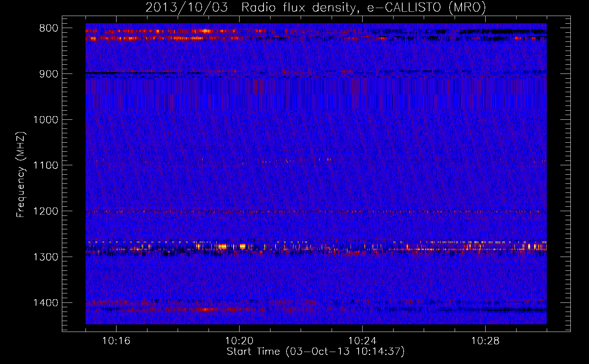Click the thin horizontal line at 1200 MHz
This screenshot has height=364, width=589.
(316, 211)
